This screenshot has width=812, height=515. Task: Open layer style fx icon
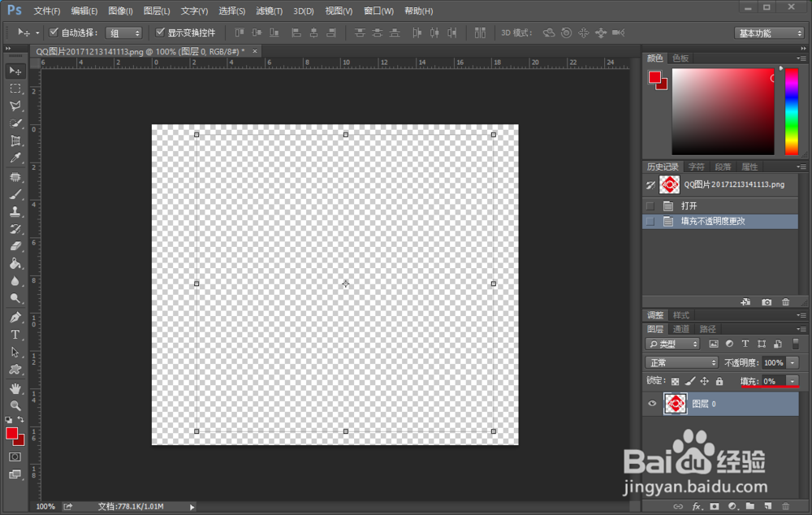697,506
